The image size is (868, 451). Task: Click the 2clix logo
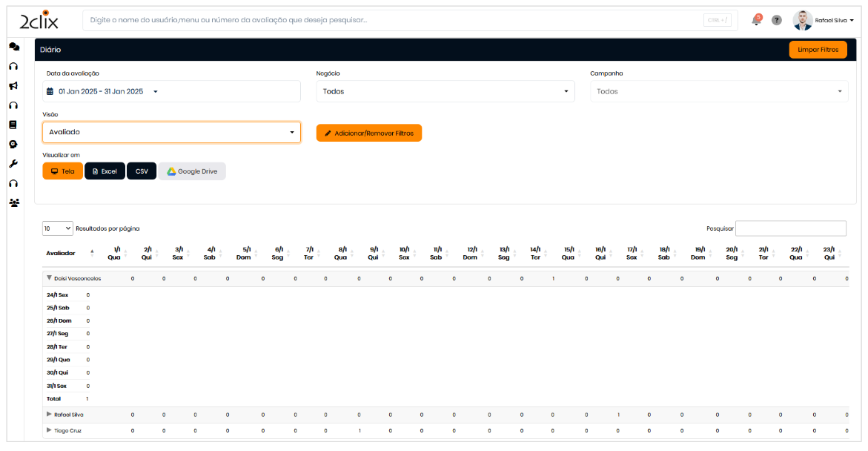coord(39,20)
